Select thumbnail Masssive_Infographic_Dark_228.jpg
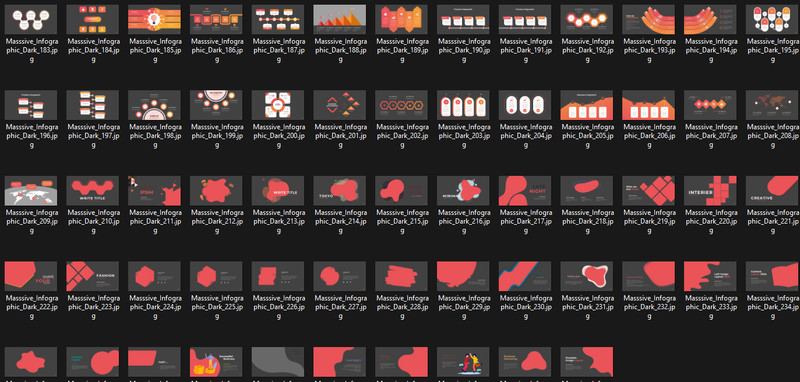 point(401,276)
